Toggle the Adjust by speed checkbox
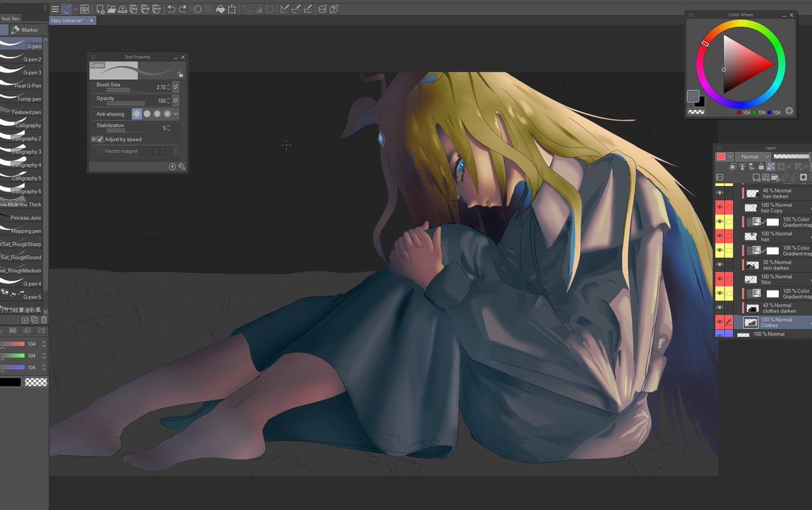Image resolution: width=812 pixels, height=510 pixels. (100, 139)
